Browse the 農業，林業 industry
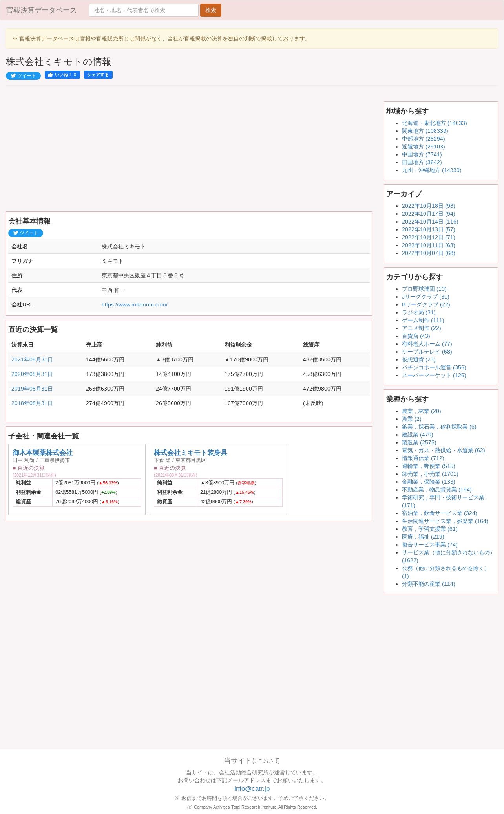This screenshot has width=504, height=814. [421, 411]
